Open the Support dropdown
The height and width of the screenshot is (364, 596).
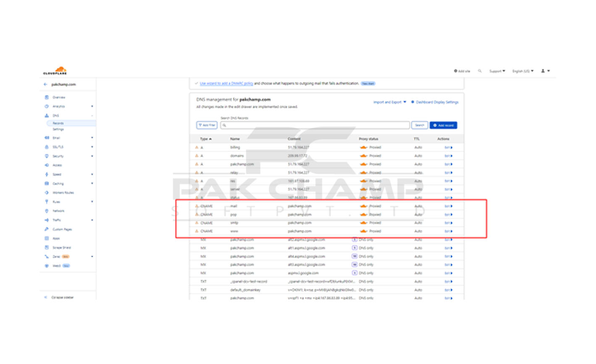point(497,71)
